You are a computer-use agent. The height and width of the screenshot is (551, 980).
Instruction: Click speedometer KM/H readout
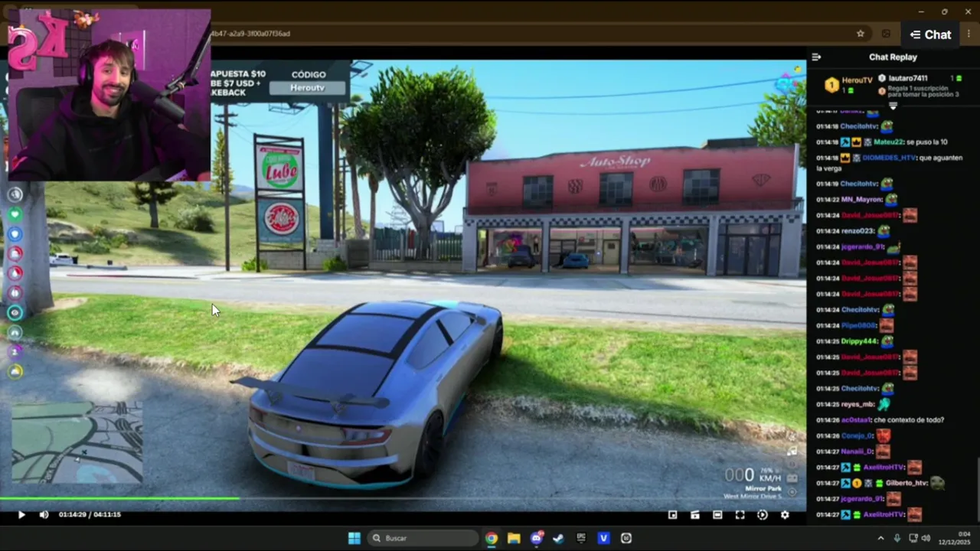coord(753,476)
